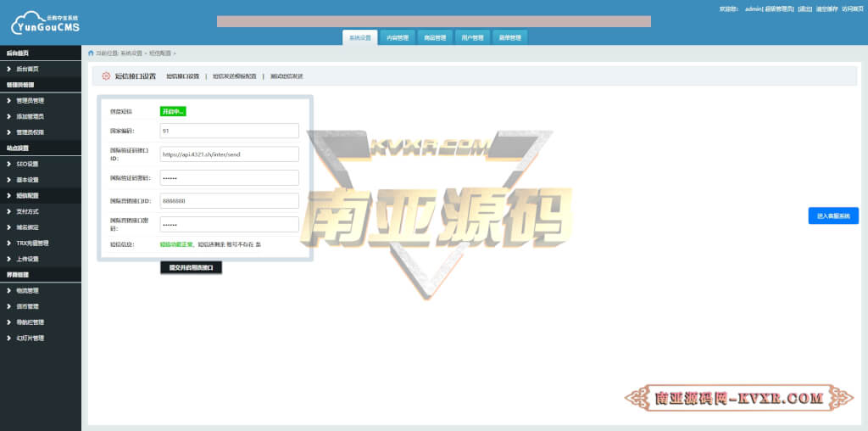Click the chevron next to 添加管理员
This screenshot has height=431, width=868.
8,116
